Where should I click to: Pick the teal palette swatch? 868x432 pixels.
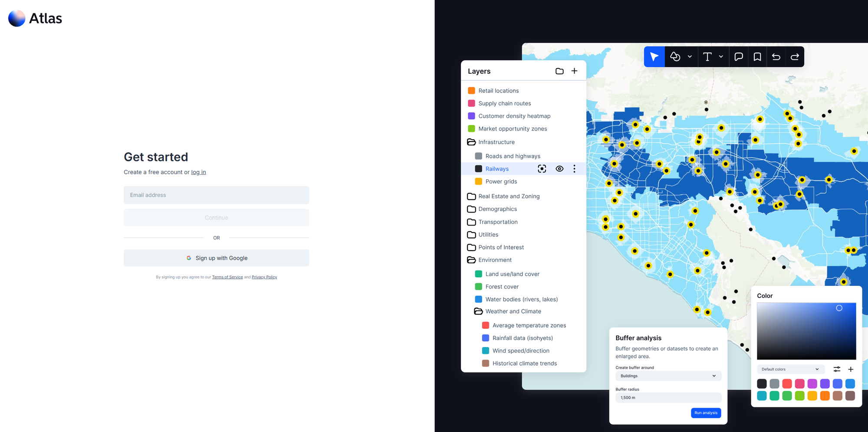point(762,396)
